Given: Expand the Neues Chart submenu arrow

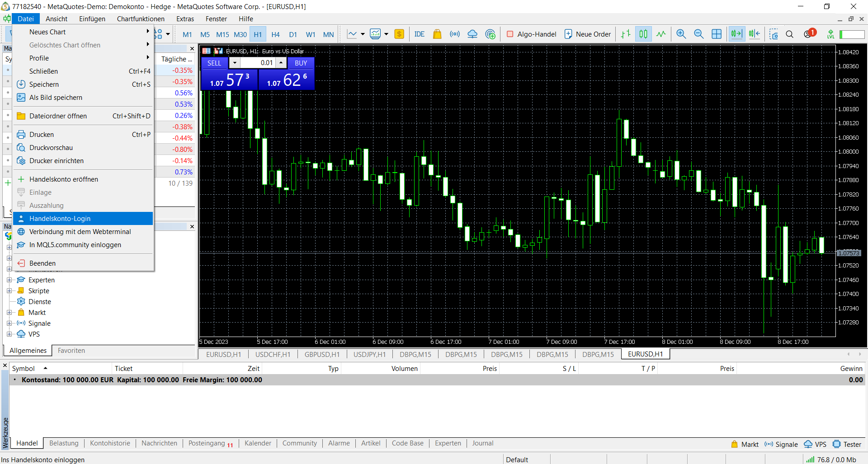Looking at the screenshot, I should pyautogui.click(x=148, y=32).
